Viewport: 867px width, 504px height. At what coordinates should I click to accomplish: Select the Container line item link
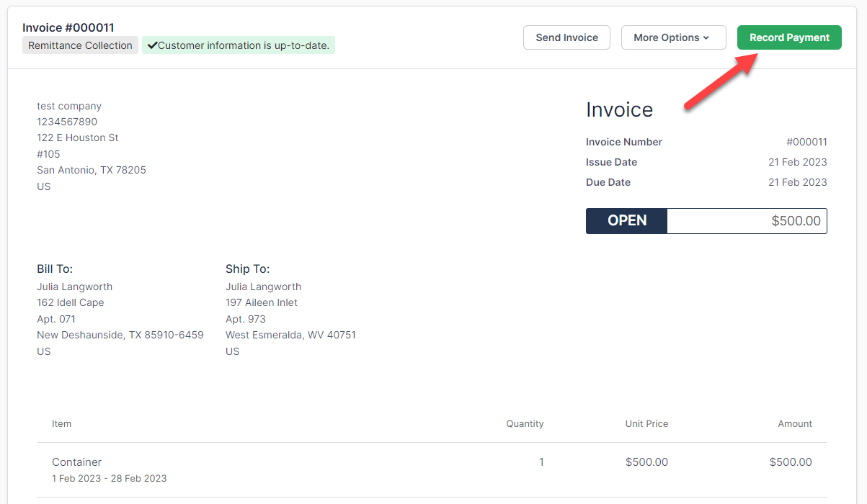coord(76,462)
